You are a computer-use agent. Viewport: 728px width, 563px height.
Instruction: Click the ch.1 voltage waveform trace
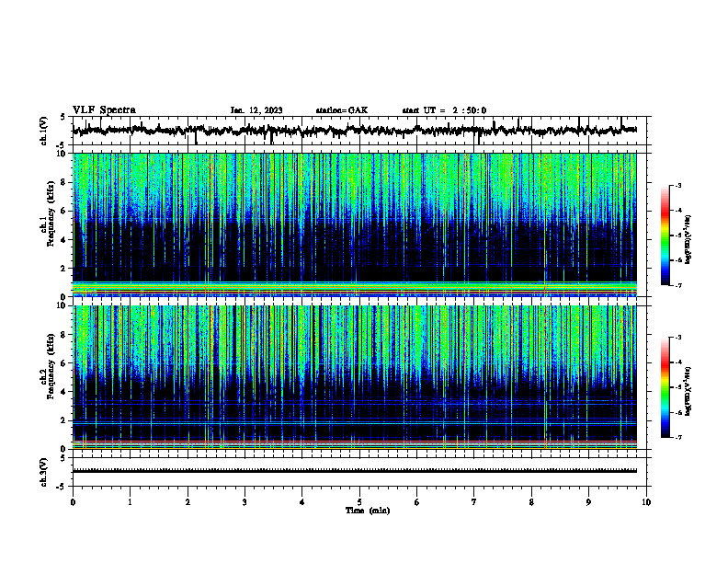(354, 131)
